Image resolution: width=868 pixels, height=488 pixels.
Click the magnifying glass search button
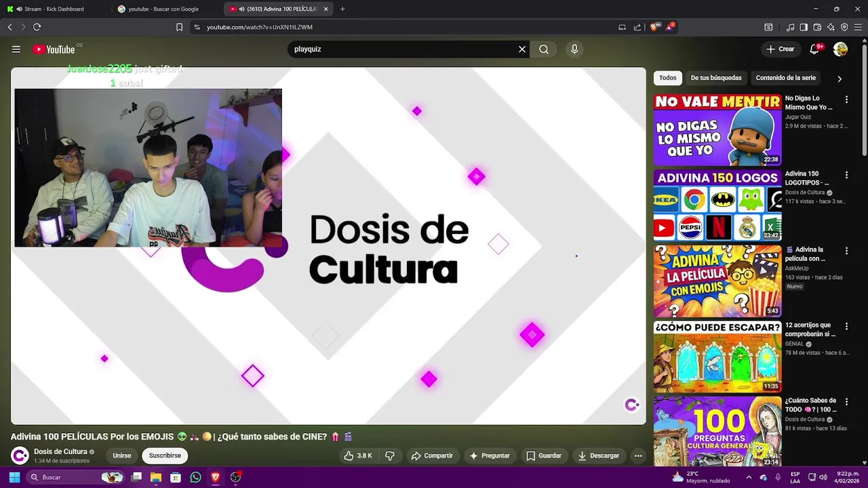[x=544, y=49]
